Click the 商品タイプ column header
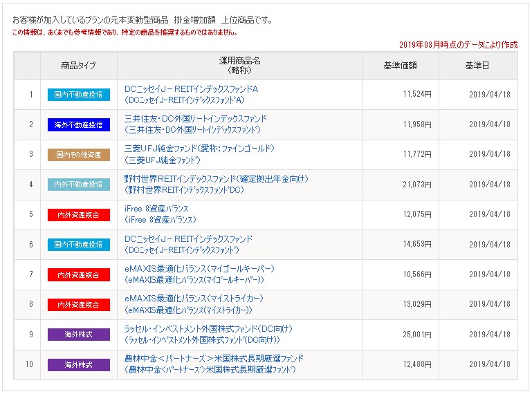The image size is (532, 394). coord(78,66)
